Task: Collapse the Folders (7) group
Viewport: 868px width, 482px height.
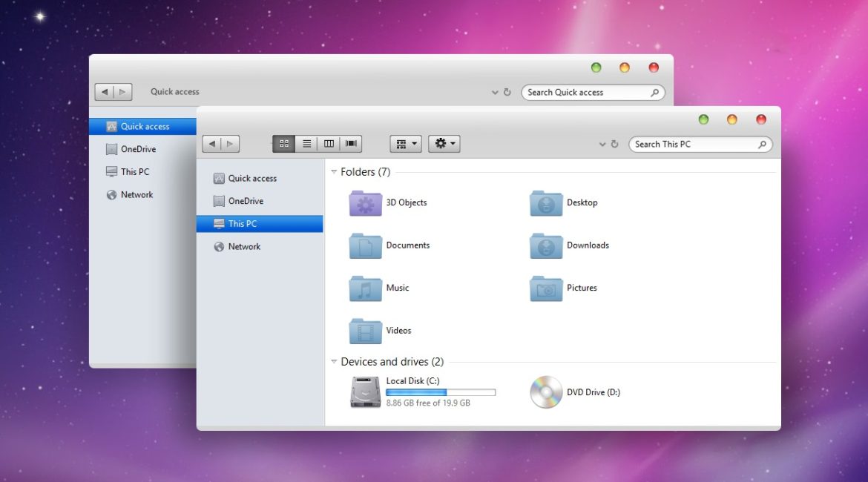Action: (335, 172)
